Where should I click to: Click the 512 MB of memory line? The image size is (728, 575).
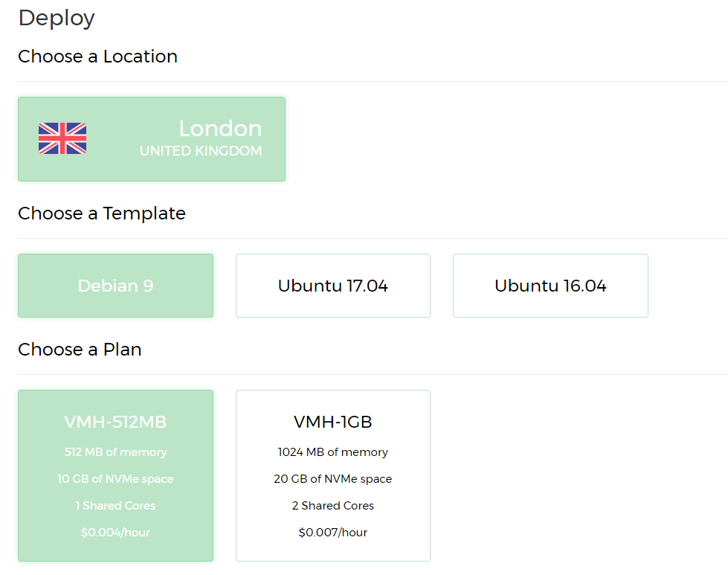(115, 452)
